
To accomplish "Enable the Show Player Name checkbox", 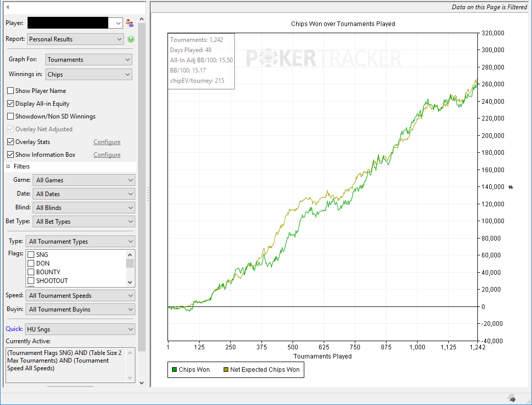I will [x=11, y=90].
